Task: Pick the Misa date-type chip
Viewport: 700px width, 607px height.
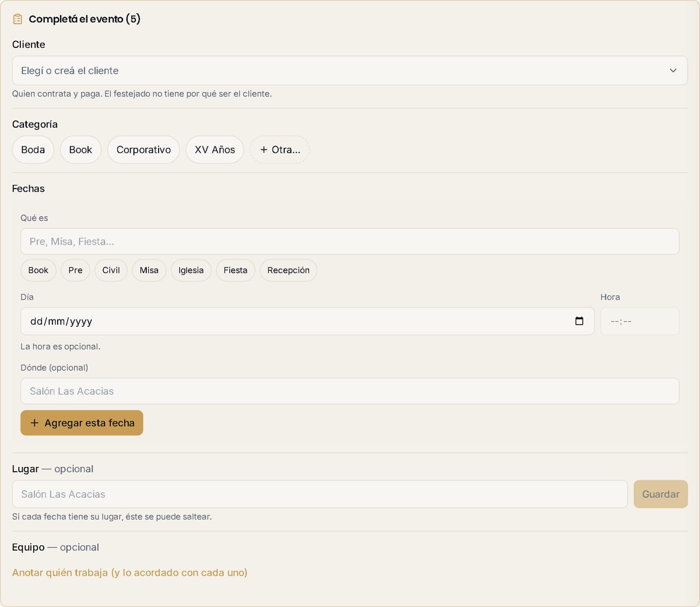Action: 149,270
